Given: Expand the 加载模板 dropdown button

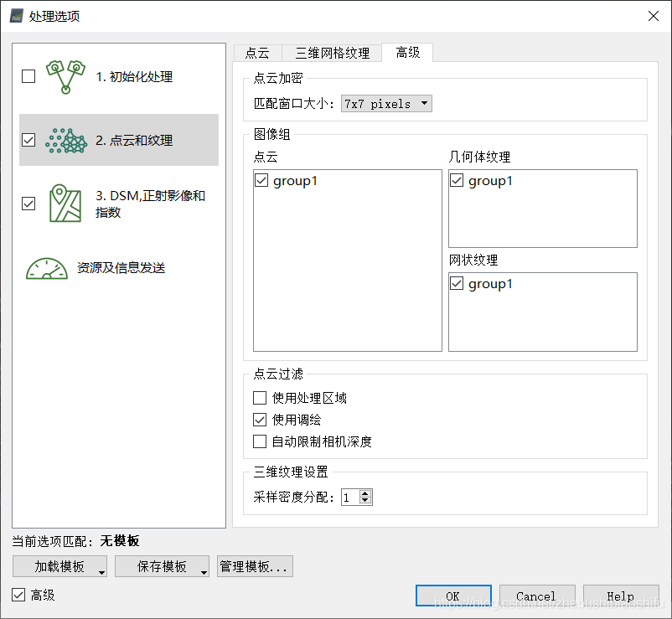Looking at the screenshot, I should point(60,566).
